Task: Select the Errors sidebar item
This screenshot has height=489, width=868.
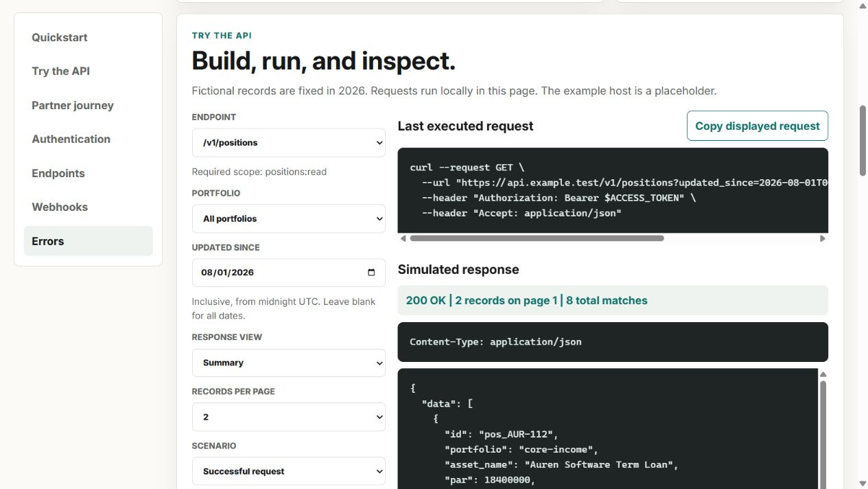Action: [88, 241]
